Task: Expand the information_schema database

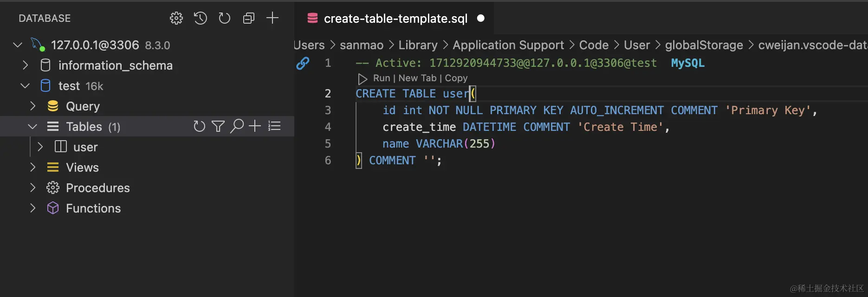Action: point(26,65)
